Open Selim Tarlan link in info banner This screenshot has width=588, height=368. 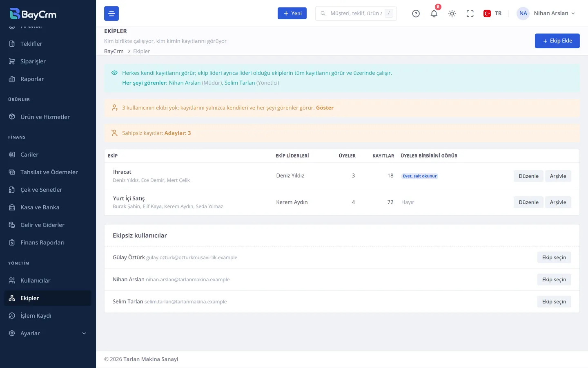coord(240,83)
